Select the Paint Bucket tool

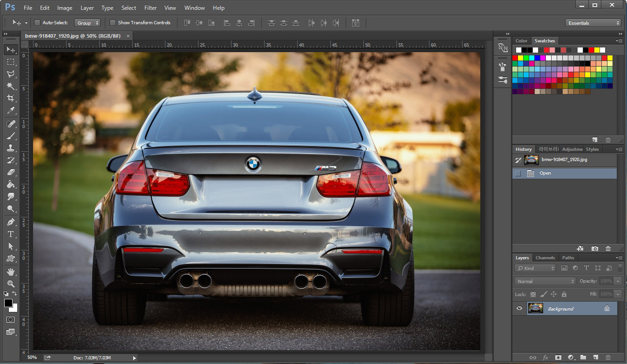pos(11,184)
